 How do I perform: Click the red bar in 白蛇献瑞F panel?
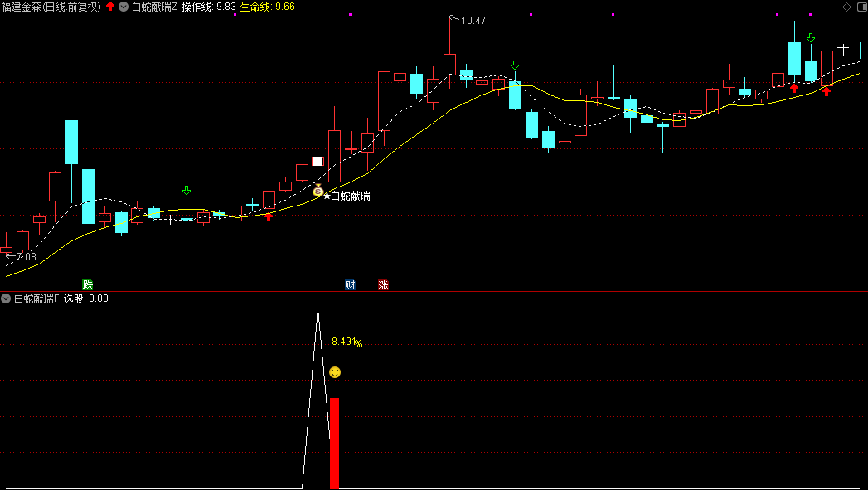(x=334, y=443)
